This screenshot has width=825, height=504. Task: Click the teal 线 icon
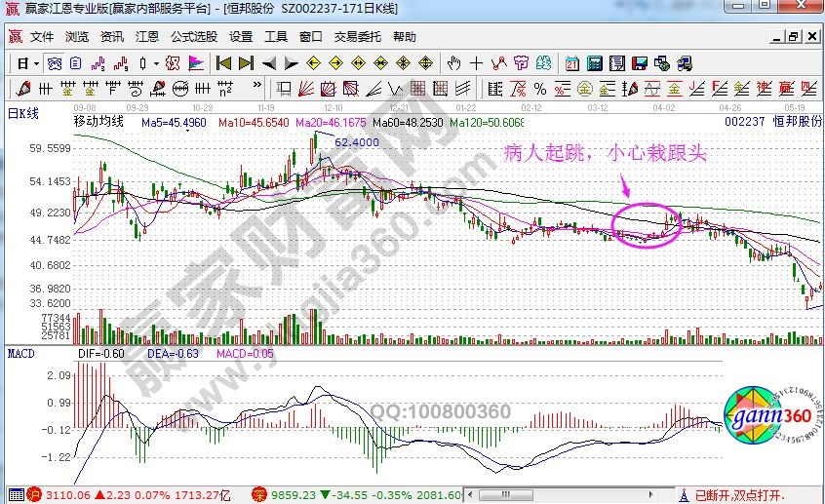point(543,63)
